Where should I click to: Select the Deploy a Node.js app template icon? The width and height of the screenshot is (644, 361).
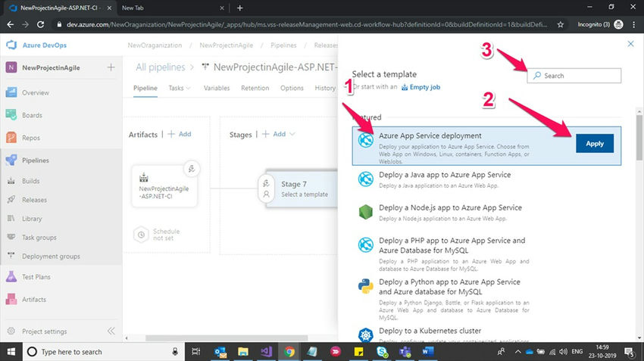(x=365, y=212)
